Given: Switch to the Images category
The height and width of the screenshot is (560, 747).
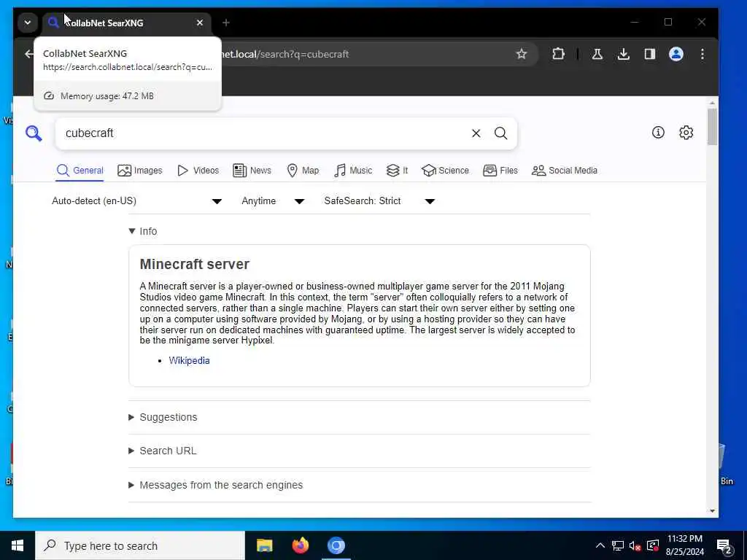Looking at the screenshot, I should [x=140, y=171].
